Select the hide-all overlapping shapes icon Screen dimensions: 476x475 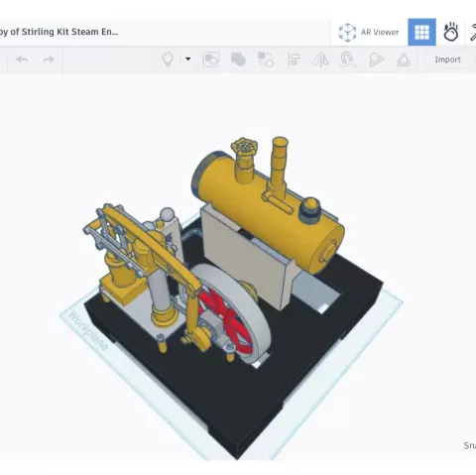click(238, 59)
